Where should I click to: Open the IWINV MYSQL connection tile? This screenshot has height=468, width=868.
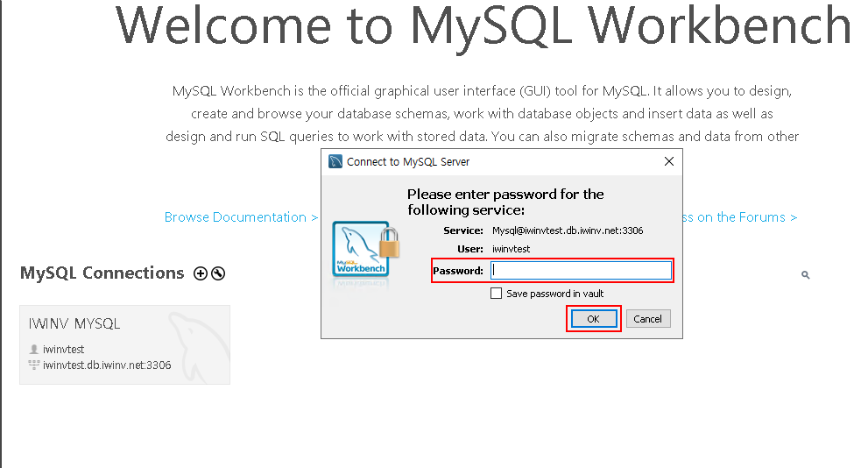(x=124, y=344)
